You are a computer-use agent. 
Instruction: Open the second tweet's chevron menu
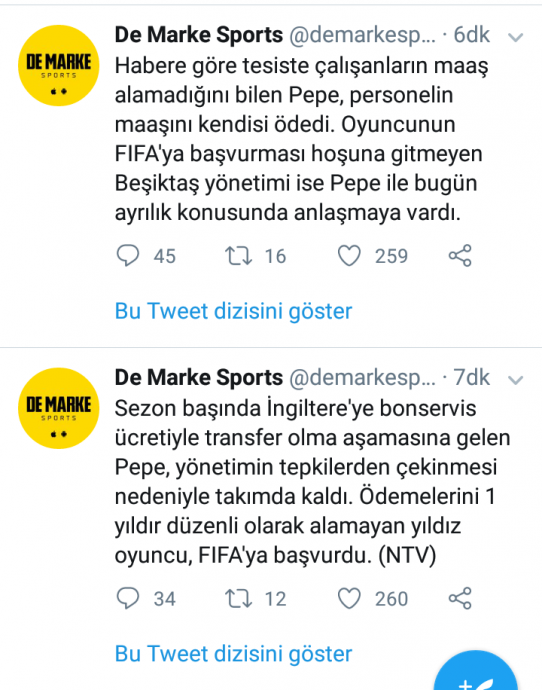point(516,380)
